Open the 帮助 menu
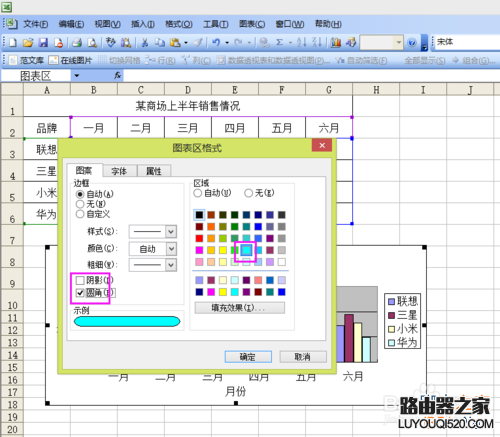 328,24
